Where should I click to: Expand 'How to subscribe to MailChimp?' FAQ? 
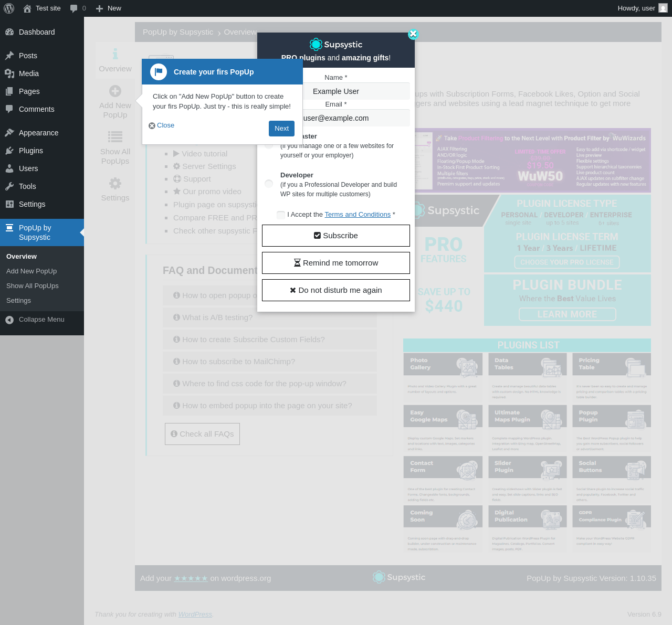(270, 362)
